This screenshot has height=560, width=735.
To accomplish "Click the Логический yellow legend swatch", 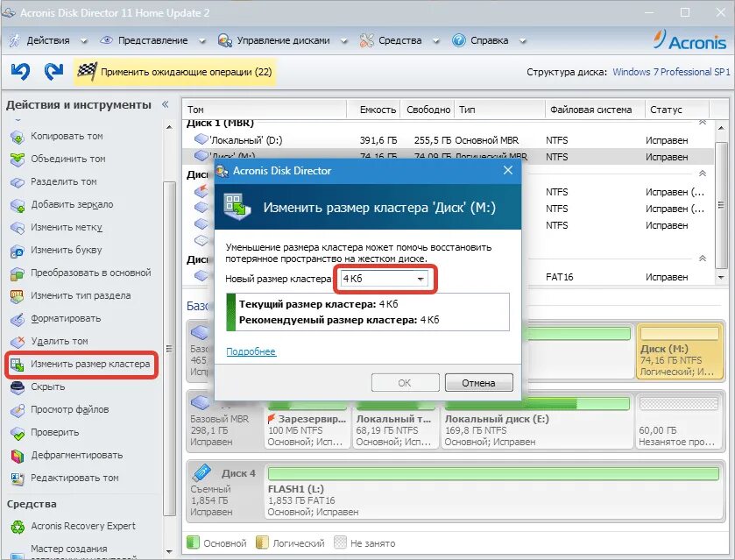I will [x=262, y=542].
